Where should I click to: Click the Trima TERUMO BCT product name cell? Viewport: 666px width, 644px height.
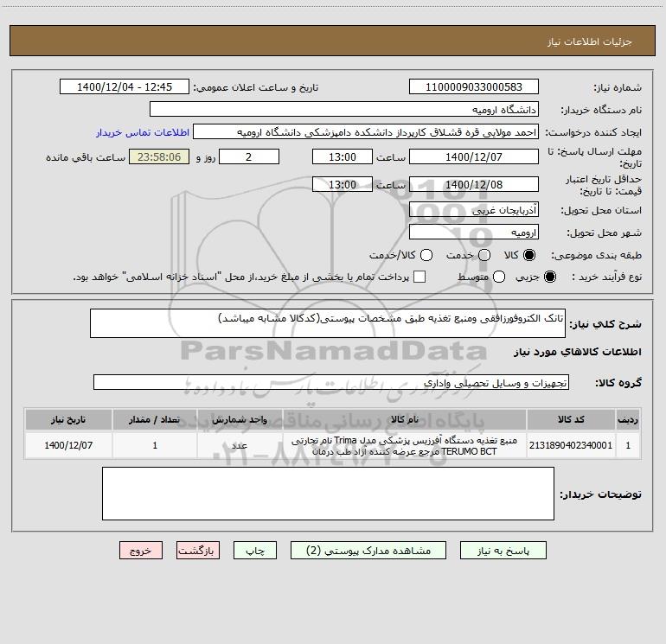tap(405, 446)
